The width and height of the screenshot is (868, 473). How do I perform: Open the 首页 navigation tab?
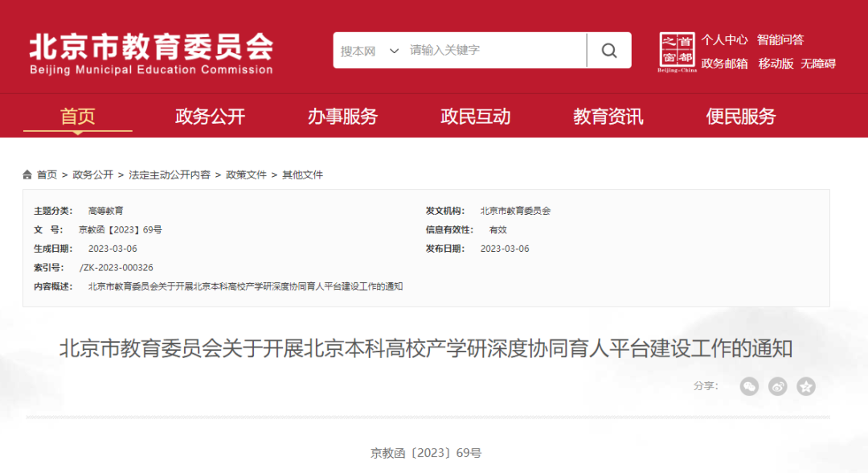(x=78, y=117)
